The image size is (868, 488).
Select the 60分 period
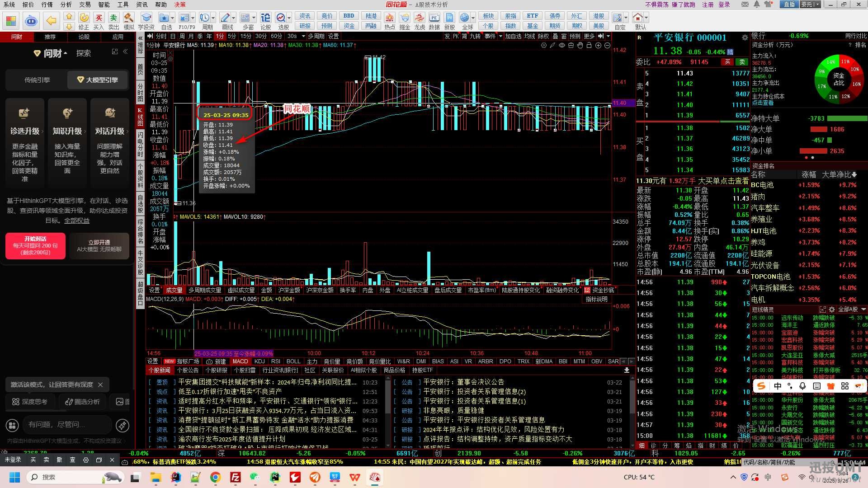coord(276,36)
